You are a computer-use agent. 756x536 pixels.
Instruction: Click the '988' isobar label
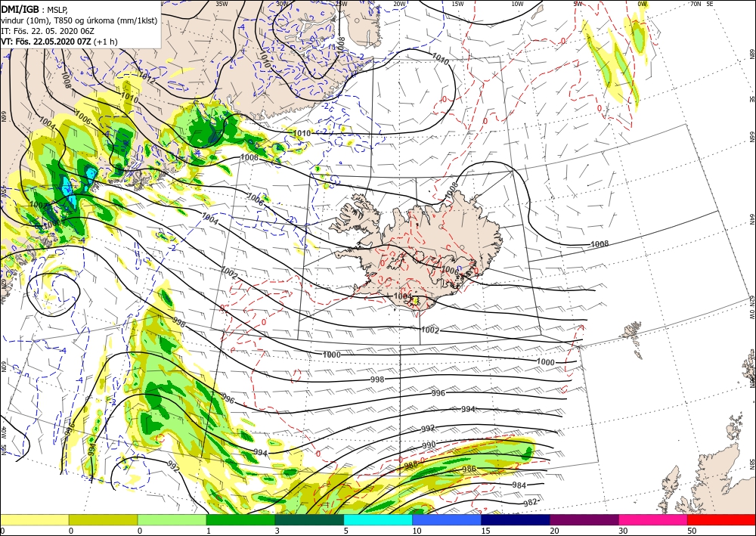click(411, 465)
